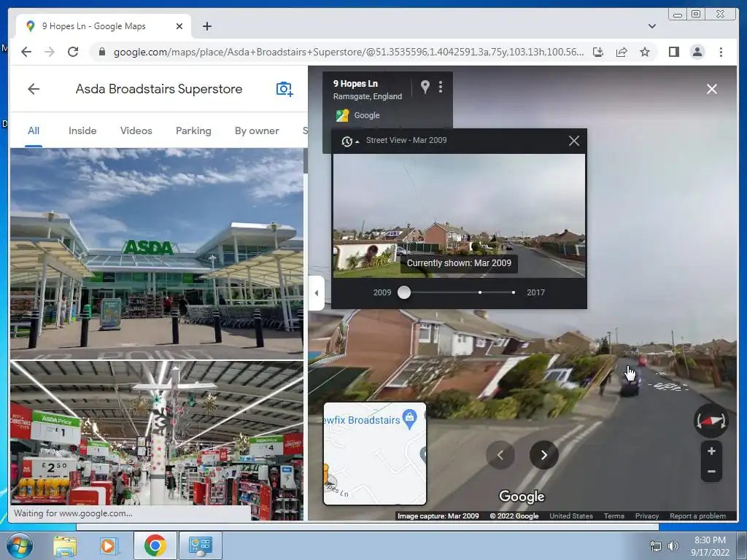
Task: Select the All photos tab
Action: coord(34,131)
